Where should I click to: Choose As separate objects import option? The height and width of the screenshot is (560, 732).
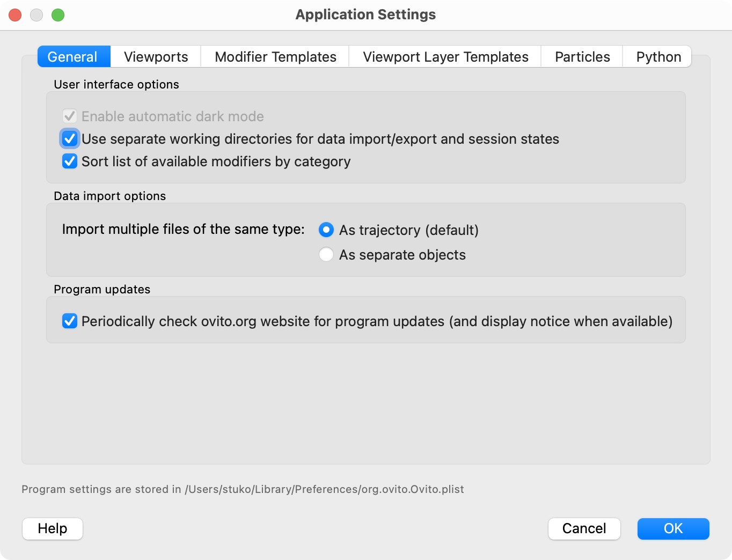tap(326, 254)
